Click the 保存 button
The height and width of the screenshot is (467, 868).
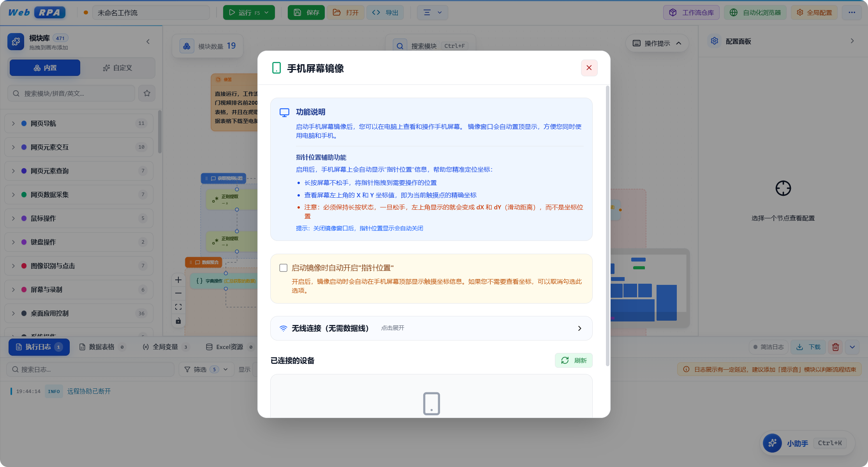click(x=306, y=12)
